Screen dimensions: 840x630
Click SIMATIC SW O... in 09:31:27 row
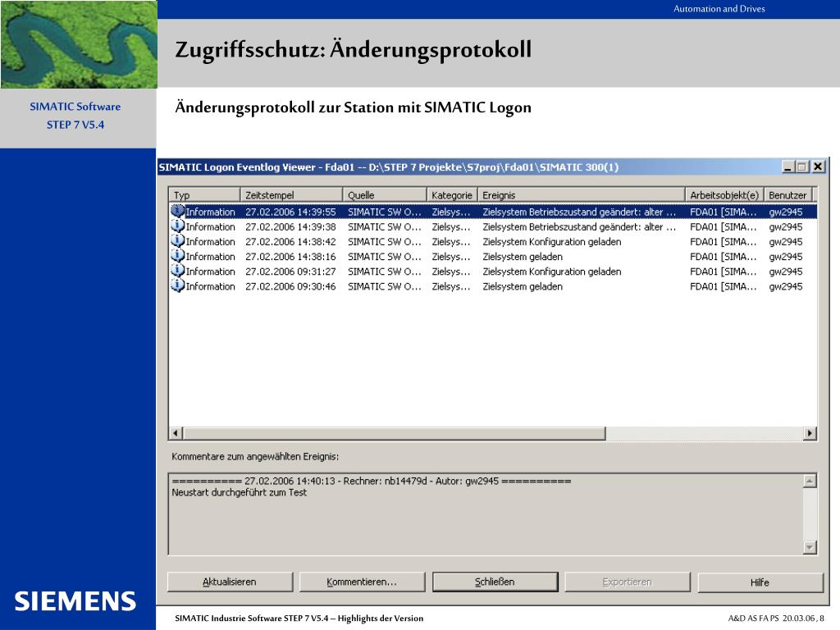384,272
